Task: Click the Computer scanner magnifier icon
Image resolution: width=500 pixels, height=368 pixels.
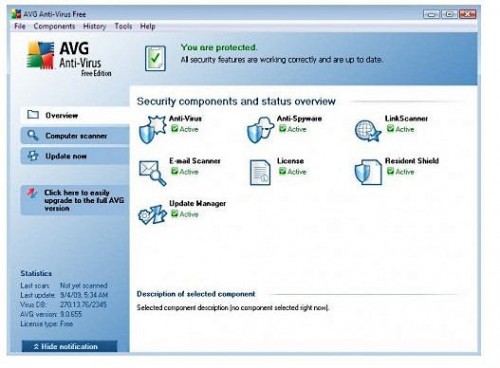Action: [x=33, y=135]
